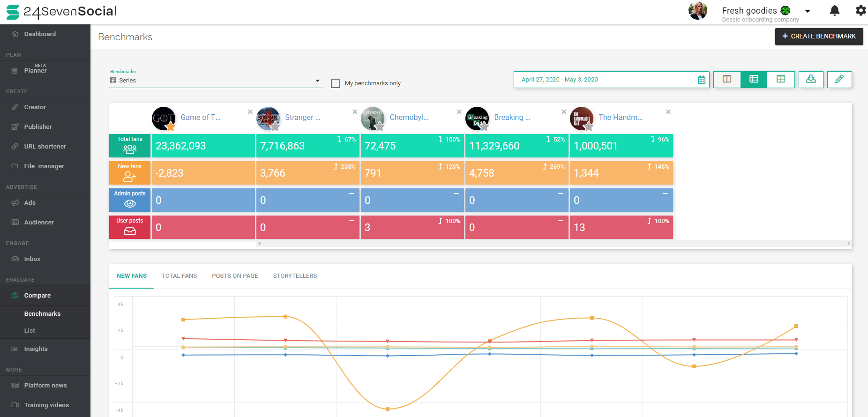This screenshot has height=417, width=868.
Task: Click the user profile avatar
Action: point(697,11)
